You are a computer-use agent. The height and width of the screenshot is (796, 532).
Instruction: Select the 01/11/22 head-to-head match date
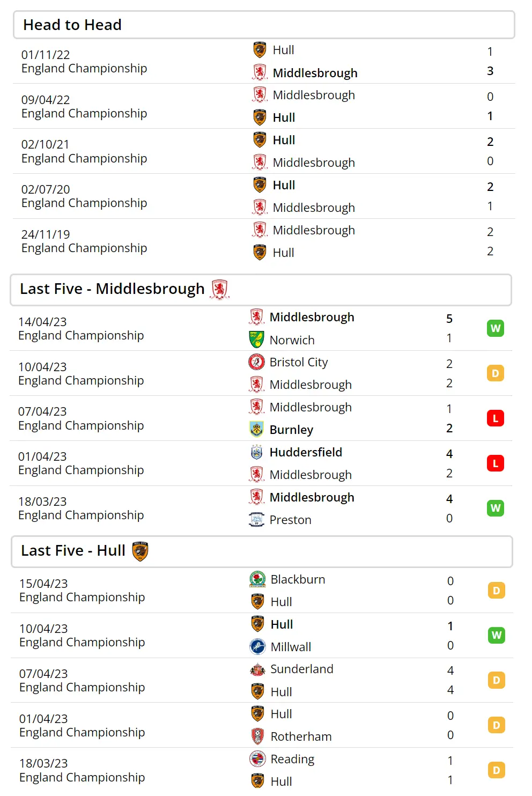pyautogui.click(x=46, y=55)
